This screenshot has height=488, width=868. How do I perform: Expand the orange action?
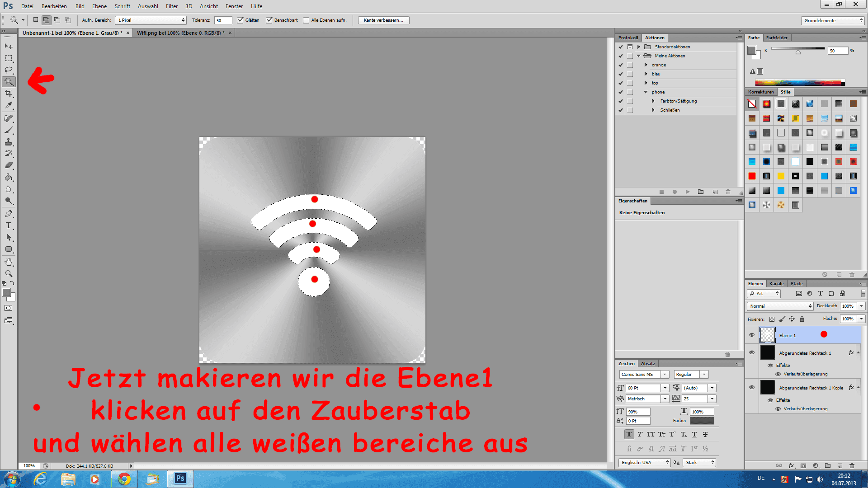(646, 65)
